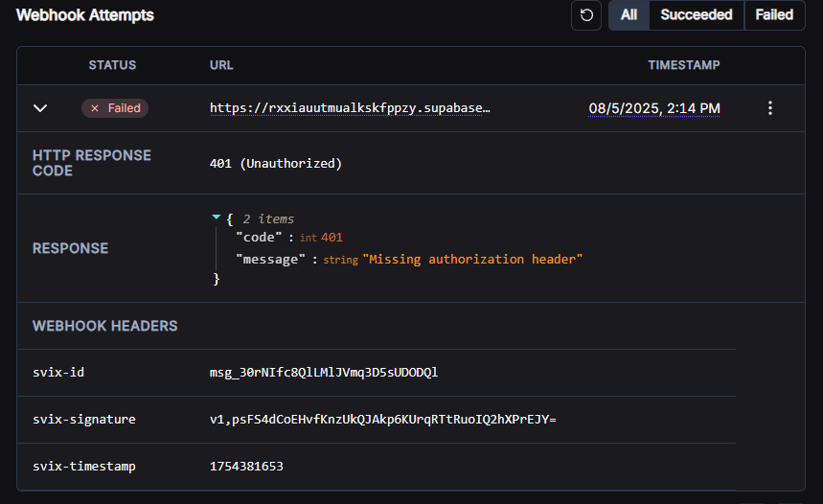Click the HTTP RESPONSE CODE label

point(92,163)
